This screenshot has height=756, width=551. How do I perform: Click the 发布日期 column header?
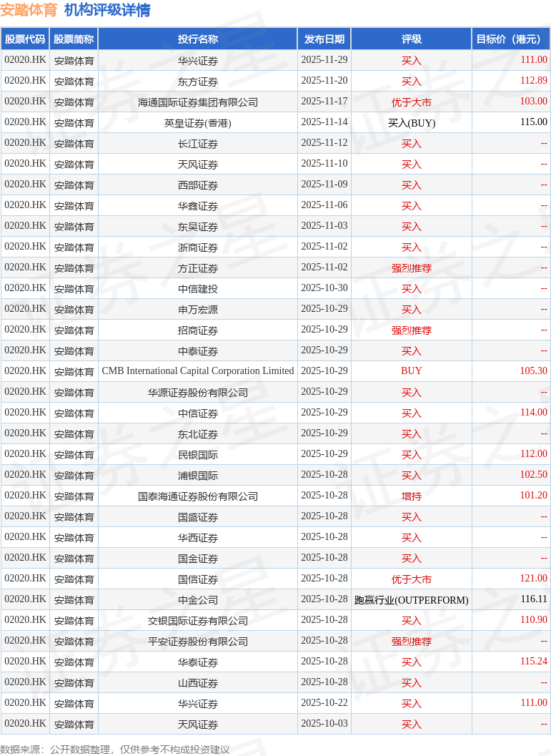click(x=324, y=39)
